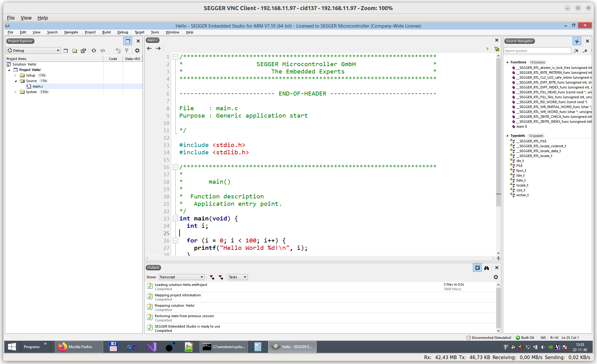Click the floppy disk icon in the taskbar
Viewport: 597px width, 364px height.
point(113,347)
